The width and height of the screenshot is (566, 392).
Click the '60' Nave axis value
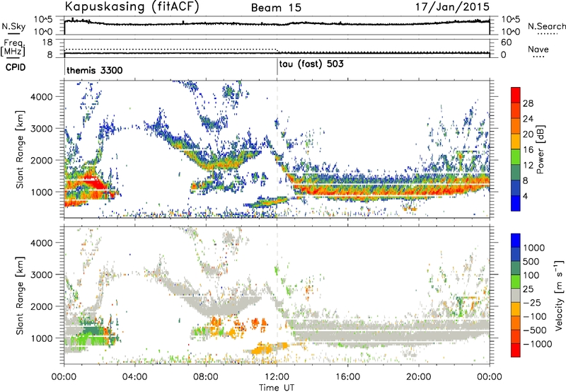click(x=506, y=42)
